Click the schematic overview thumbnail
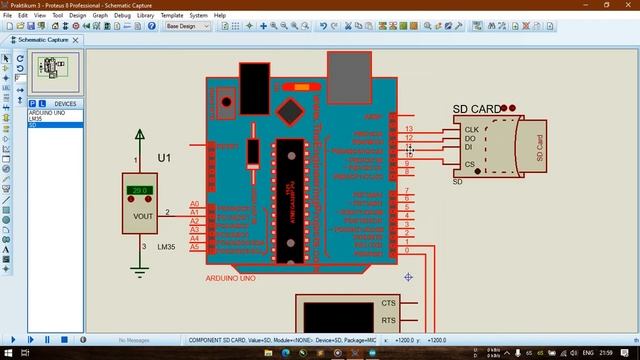 56,72
